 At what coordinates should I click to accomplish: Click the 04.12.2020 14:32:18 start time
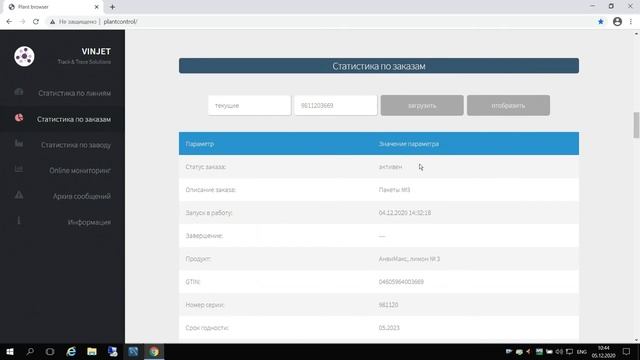404,213
